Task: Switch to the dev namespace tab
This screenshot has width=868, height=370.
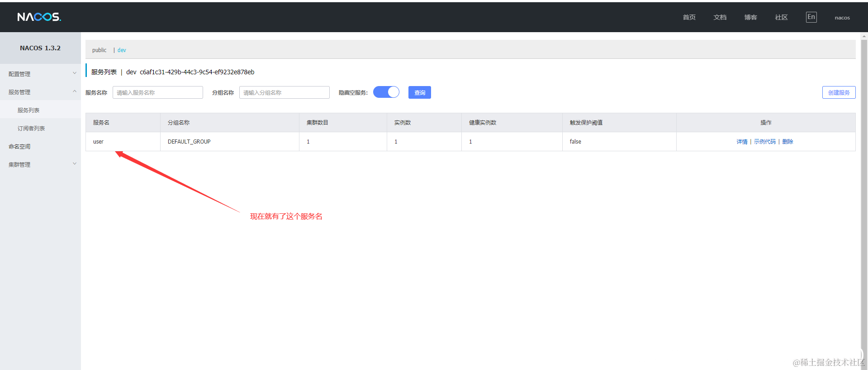Action: [122, 50]
